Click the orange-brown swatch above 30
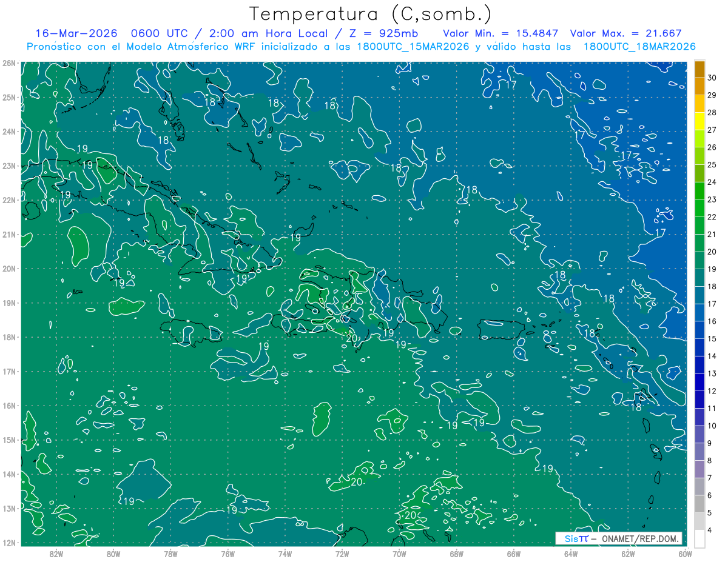The image size is (728, 562). point(699,69)
